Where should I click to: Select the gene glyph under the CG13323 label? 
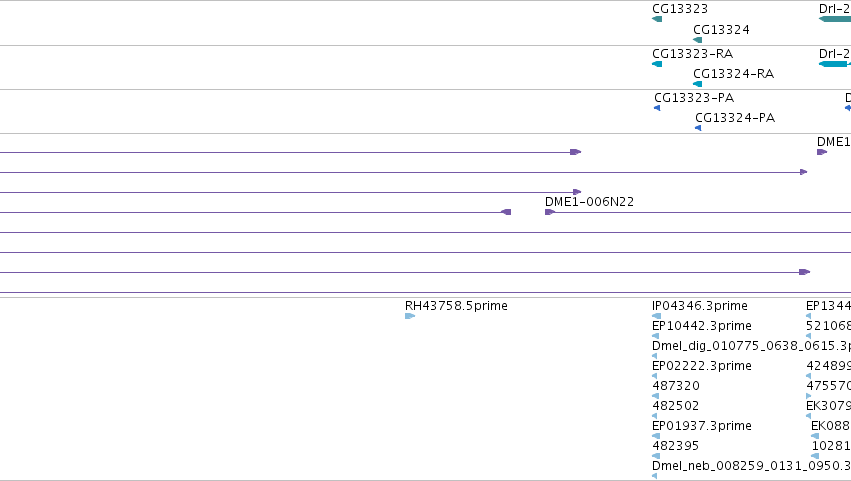657,19
